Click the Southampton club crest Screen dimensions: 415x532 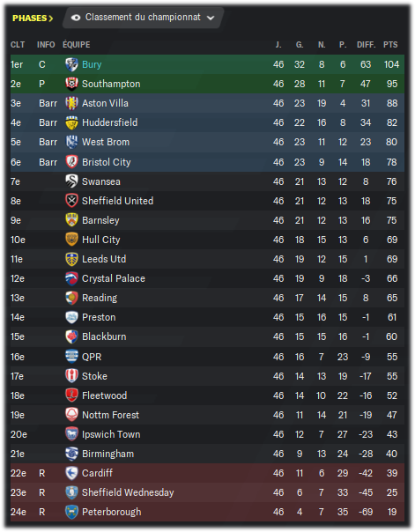point(71,84)
